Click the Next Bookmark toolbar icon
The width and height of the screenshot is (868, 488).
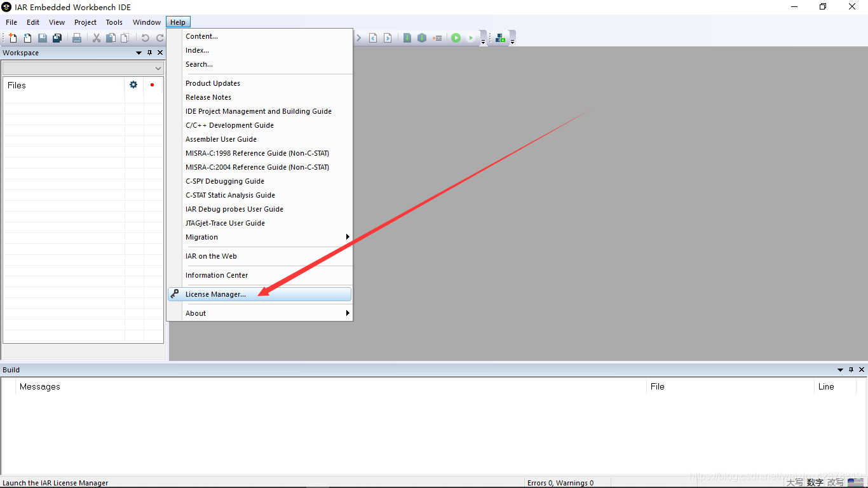[388, 38]
